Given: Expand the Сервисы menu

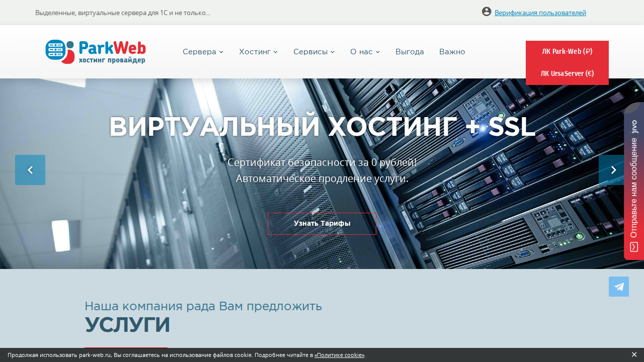Looking at the screenshot, I should pyautogui.click(x=314, y=52).
